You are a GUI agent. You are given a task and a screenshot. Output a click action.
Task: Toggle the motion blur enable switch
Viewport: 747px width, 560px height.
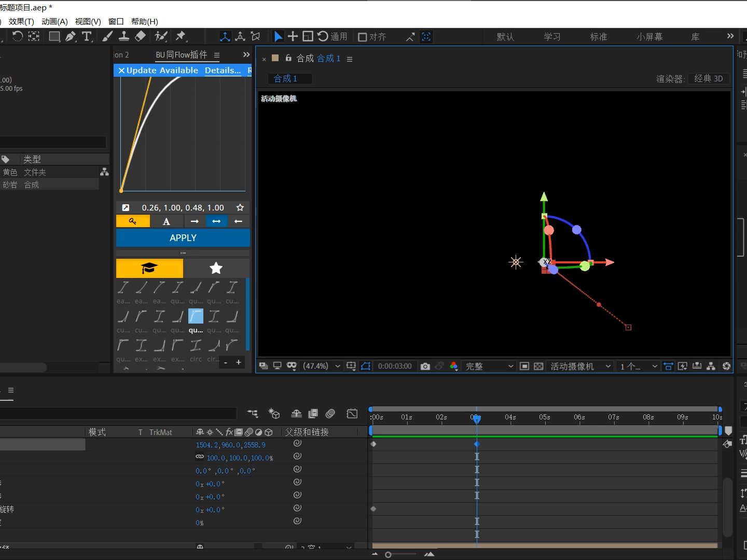330,413
